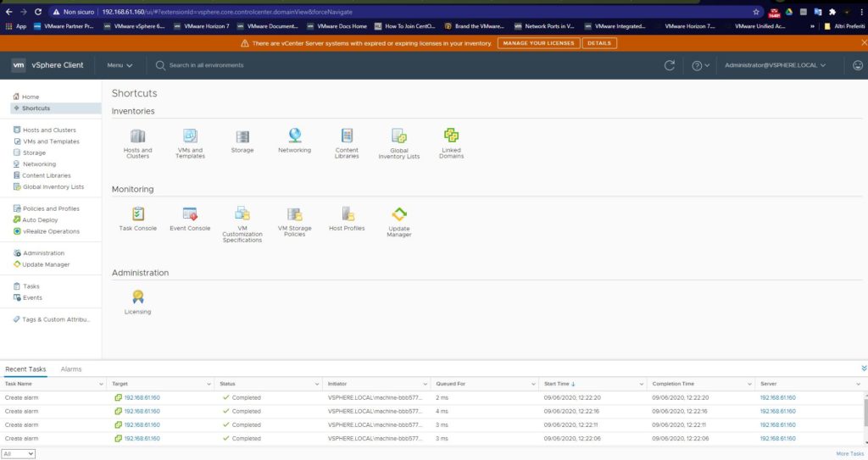This screenshot has height=460, width=868.
Task: Open Licensing administration icon
Action: pyautogui.click(x=138, y=297)
